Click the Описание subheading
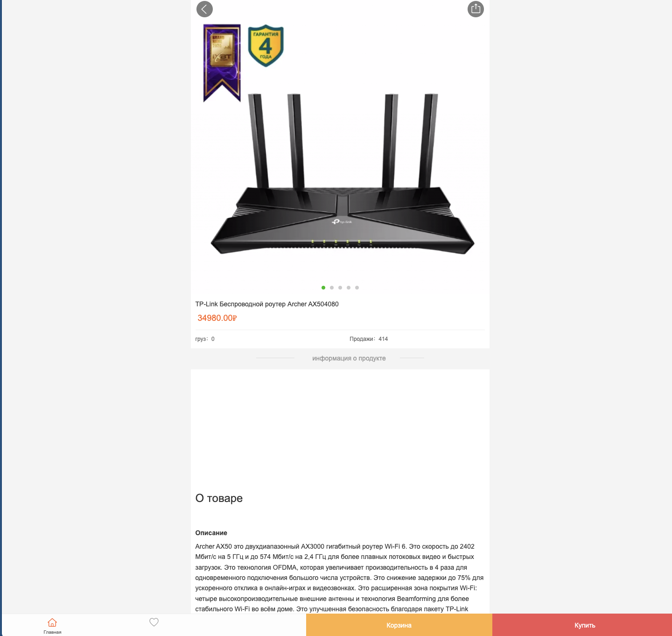The image size is (672, 636). point(211,533)
